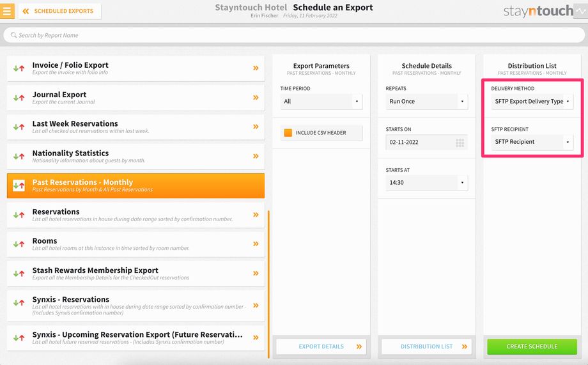Open Nationality Statistics double chevron

tap(256, 156)
